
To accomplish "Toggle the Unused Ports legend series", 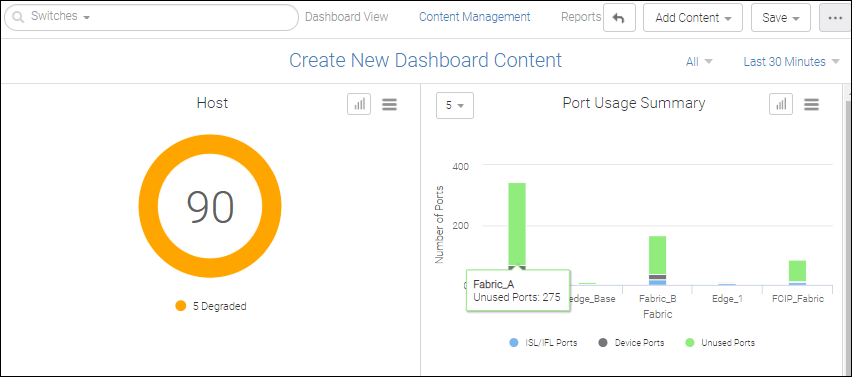I will 720,343.
